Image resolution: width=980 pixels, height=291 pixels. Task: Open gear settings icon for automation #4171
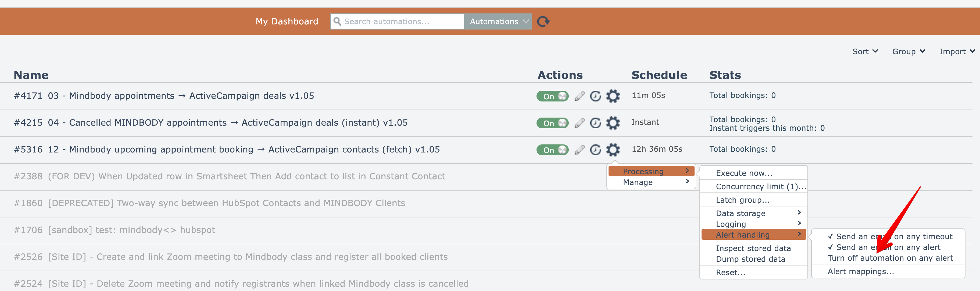[613, 96]
